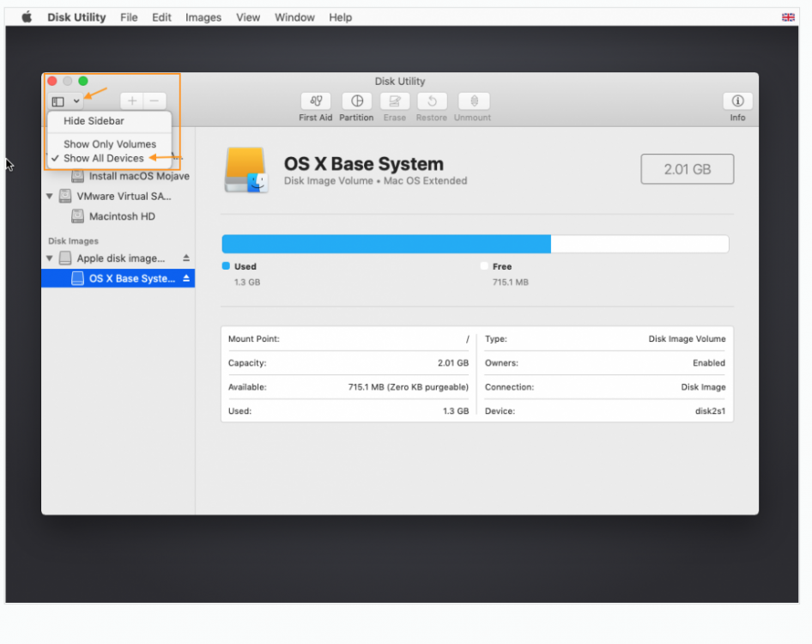Click the Owners Enabled value
812x644 pixels.
click(x=708, y=362)
